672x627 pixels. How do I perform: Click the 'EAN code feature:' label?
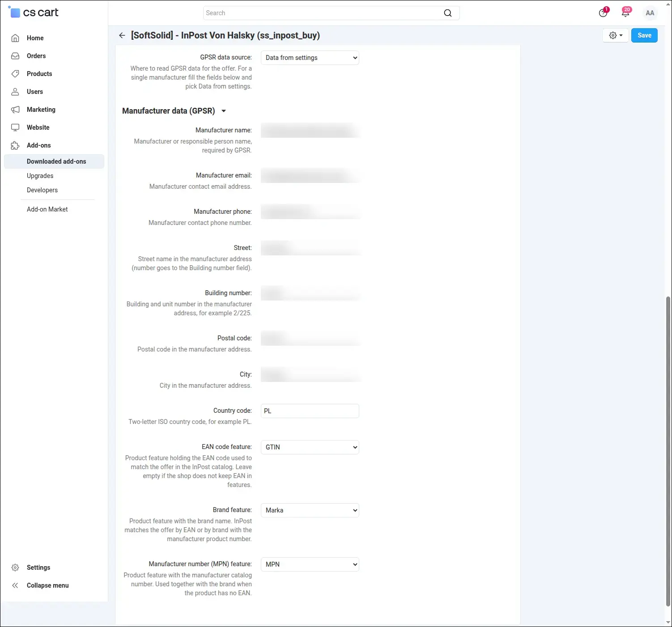[227, 447]
